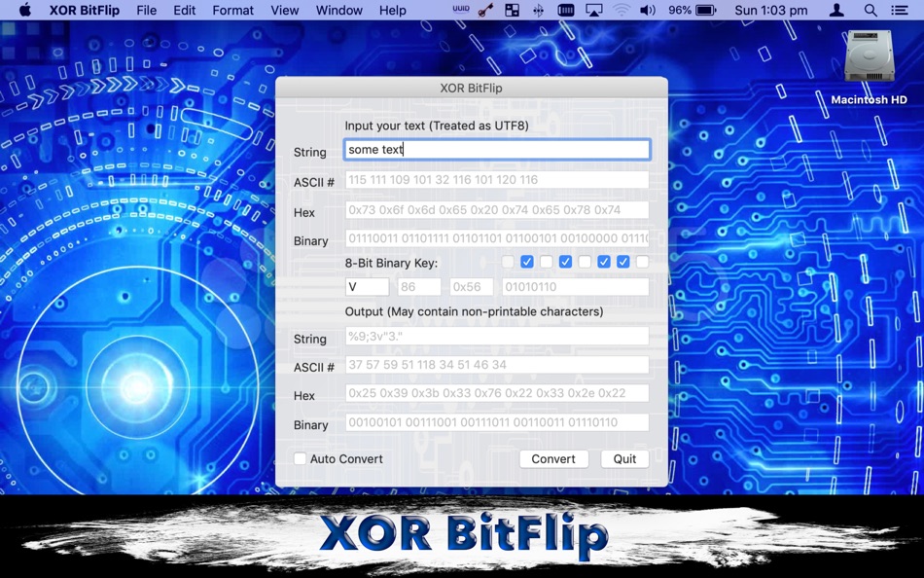
Task: Toggle the third key bit checkbox
Action: tap(547, 262)
